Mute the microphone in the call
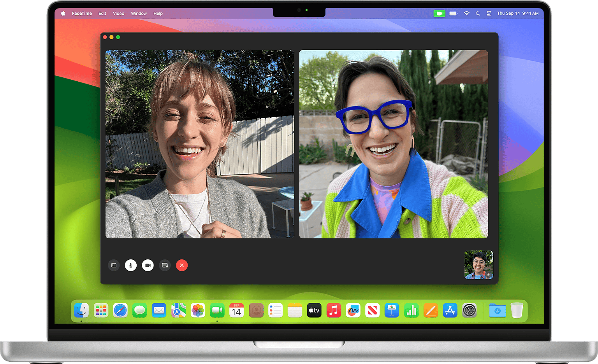Image resolution: width=598 pixels, height=364 pixels. coord(130,265)
